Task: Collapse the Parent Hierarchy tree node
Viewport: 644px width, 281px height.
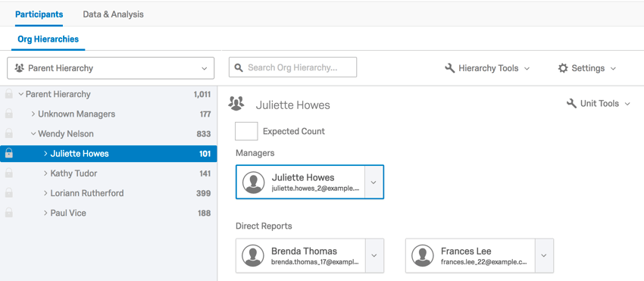Action: tap(21, 95)
